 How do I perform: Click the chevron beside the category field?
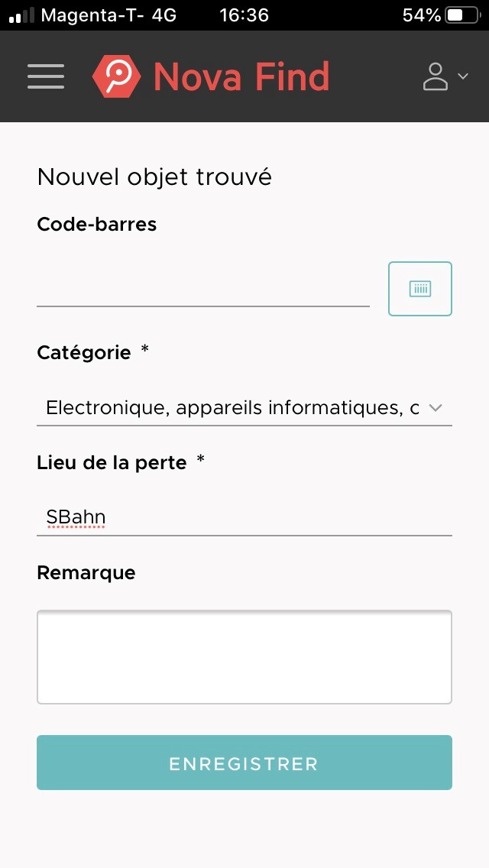[436, 407]
